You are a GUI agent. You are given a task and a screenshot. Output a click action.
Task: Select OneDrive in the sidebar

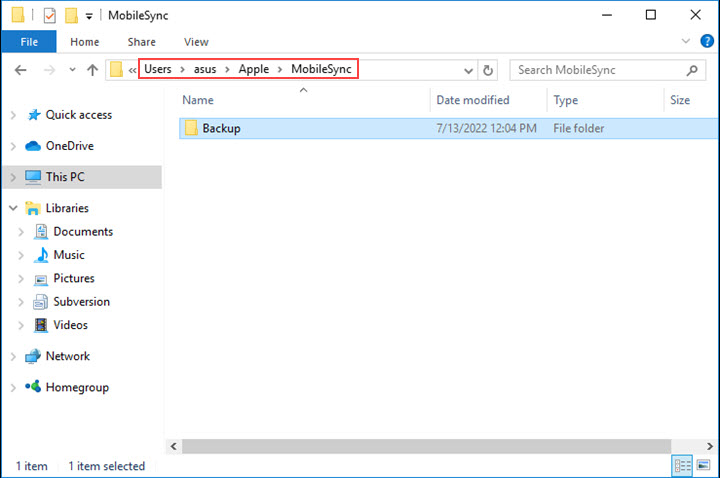coord(70,146)
